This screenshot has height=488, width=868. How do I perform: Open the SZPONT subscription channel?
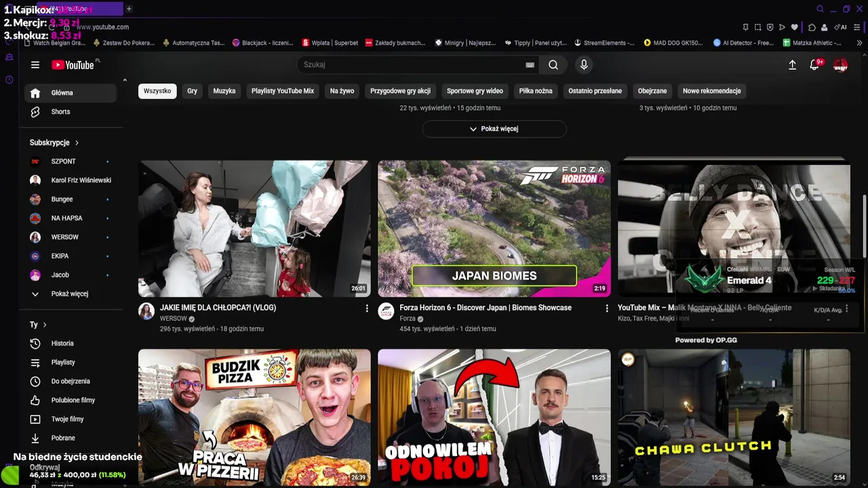tap(71, 161)
